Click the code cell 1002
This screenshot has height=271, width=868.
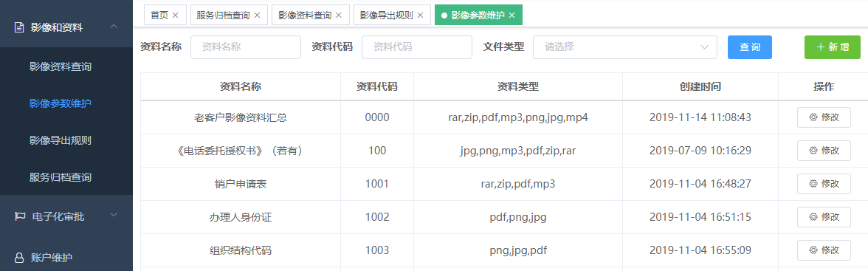[377, 217]
